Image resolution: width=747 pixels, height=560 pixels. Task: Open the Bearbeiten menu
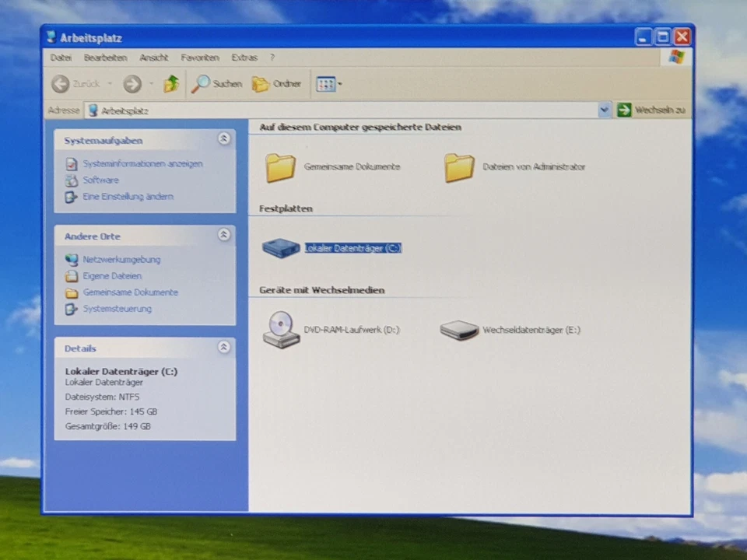105,58
